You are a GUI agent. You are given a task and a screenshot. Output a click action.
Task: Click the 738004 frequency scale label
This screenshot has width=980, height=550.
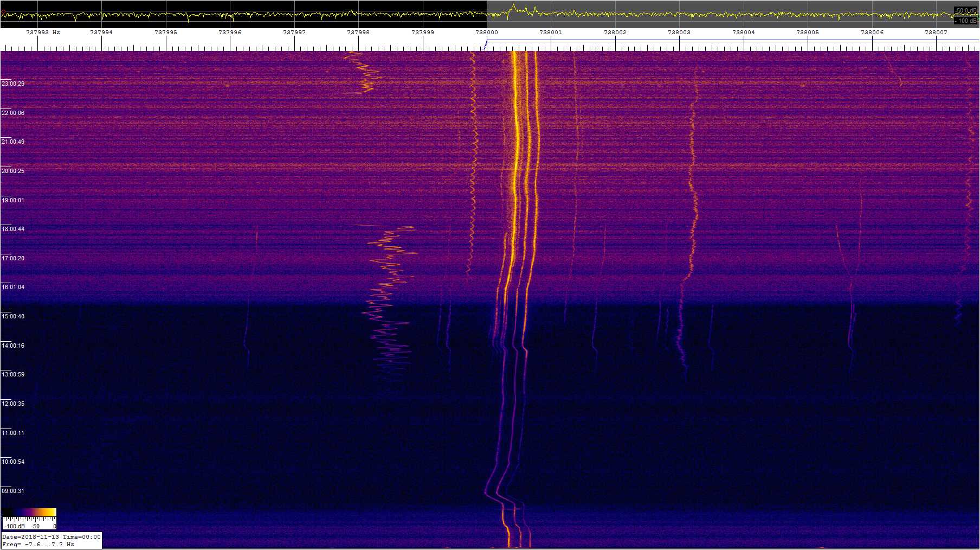(x=744, y=33)
